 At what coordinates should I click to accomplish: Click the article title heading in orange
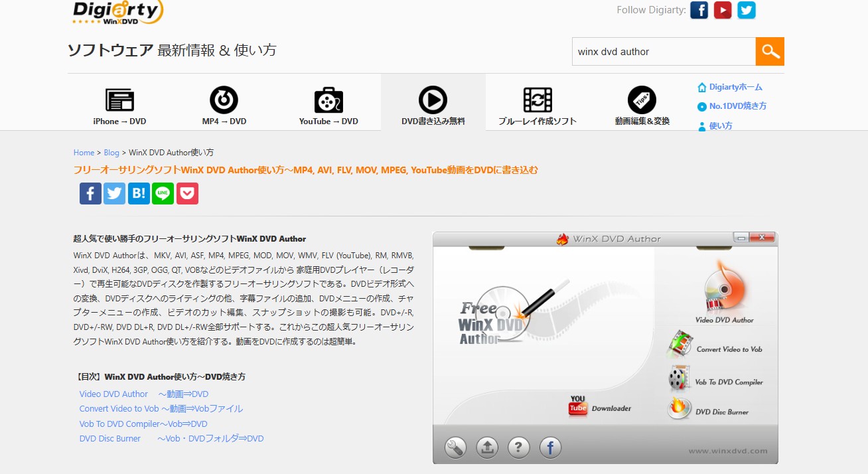coord(305,170)
